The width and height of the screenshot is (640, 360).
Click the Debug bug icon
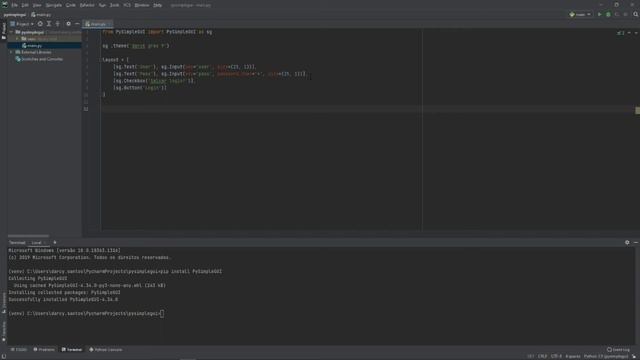coord(608,14)
